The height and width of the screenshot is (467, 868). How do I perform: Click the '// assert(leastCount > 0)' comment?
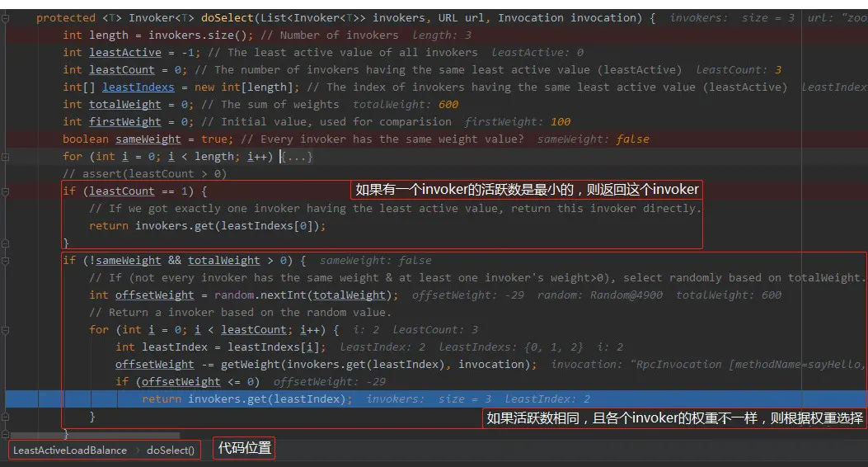click(x=145, y=174)
